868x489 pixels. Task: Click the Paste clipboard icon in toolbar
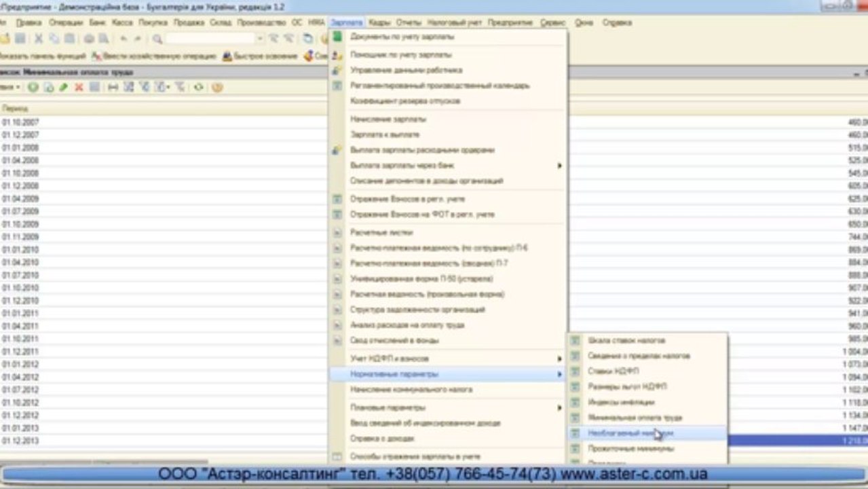[69, 39]
